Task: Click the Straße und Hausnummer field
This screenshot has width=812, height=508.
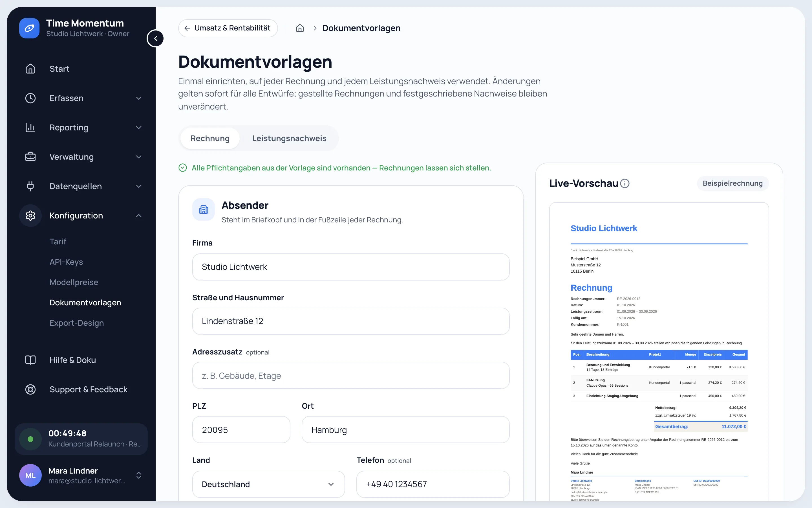Action: tap(351, 321)
